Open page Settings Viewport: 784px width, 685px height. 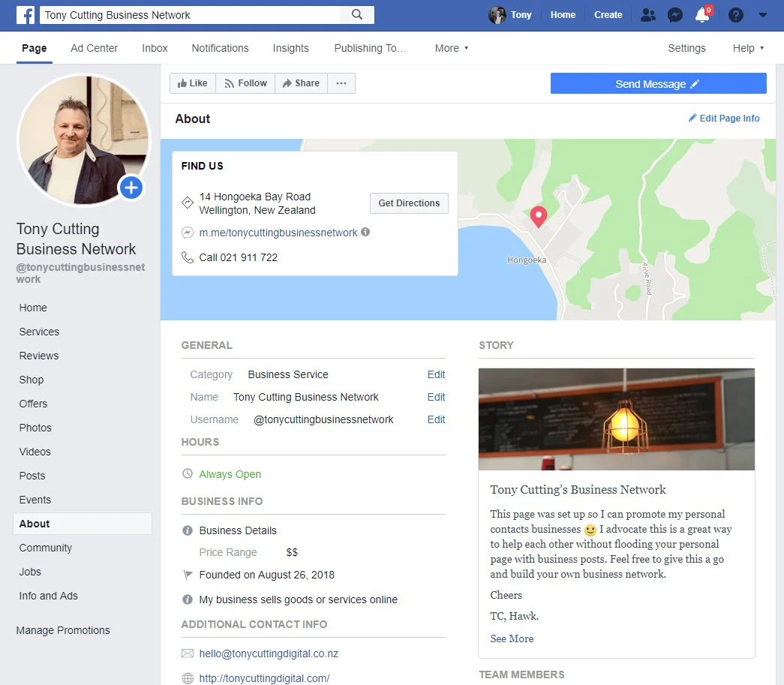[x=686, y=48]
